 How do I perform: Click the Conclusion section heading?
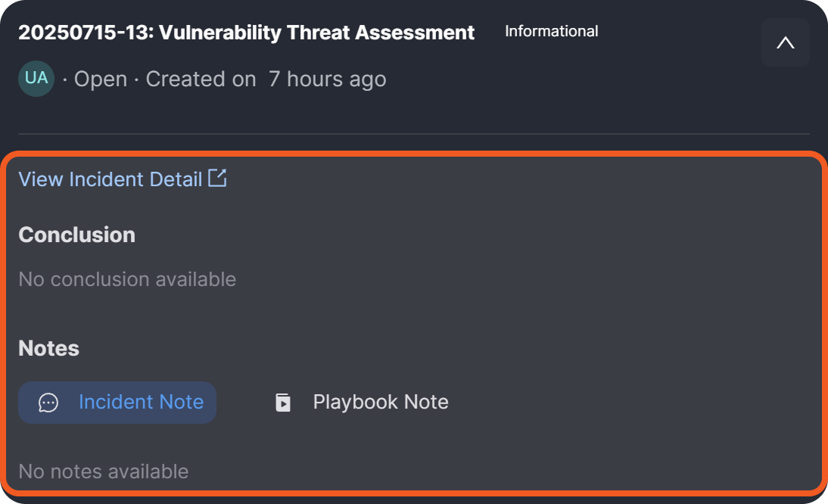pyautogui.click(x=76, y=235)
